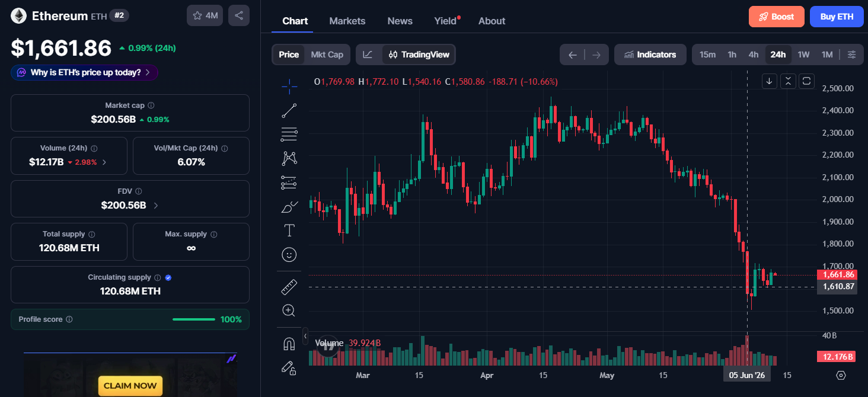Viewport: 868px width, 397px height.
Task: Click Total supply info icon
Action: coord(92,235)
